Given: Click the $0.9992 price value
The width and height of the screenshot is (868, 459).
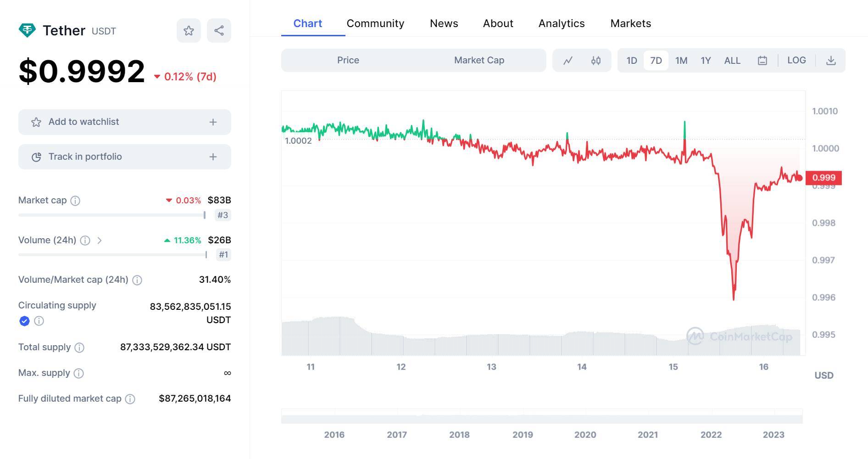Looking at the screenshot, I should pyautogui.click(x=82, y=72).
